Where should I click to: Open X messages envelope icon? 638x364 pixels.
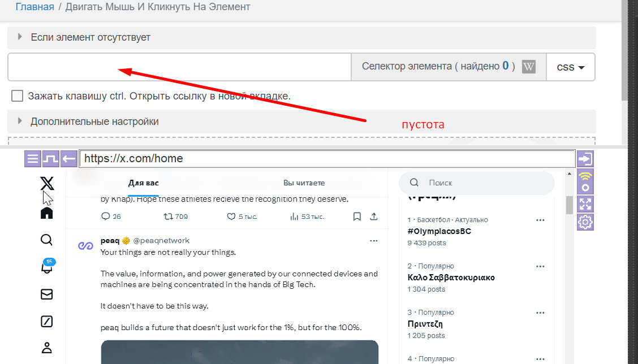47,294
